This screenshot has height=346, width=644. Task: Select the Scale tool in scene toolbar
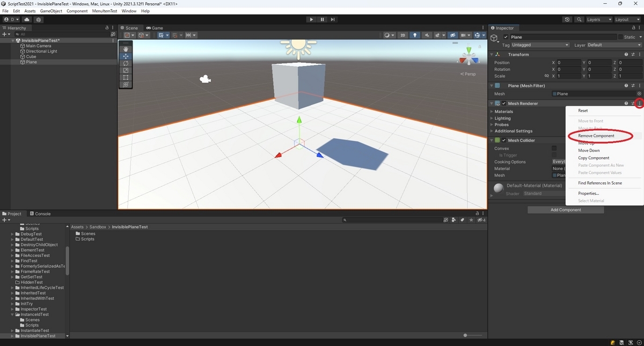[126, 70]
